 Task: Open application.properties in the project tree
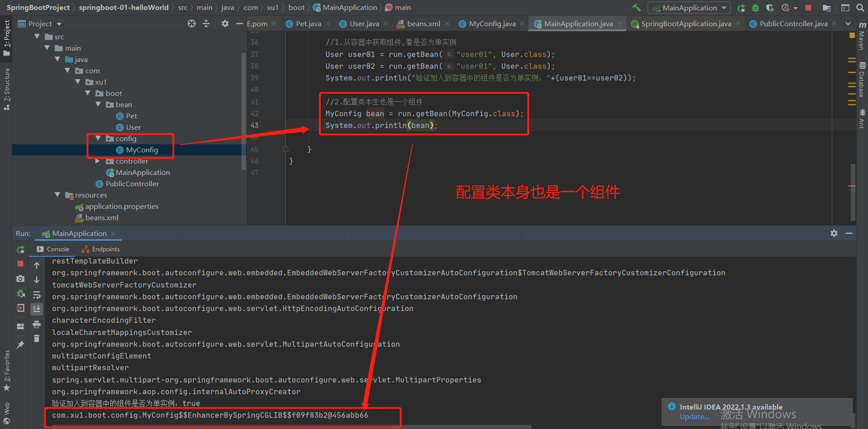(x=122, y=206)
